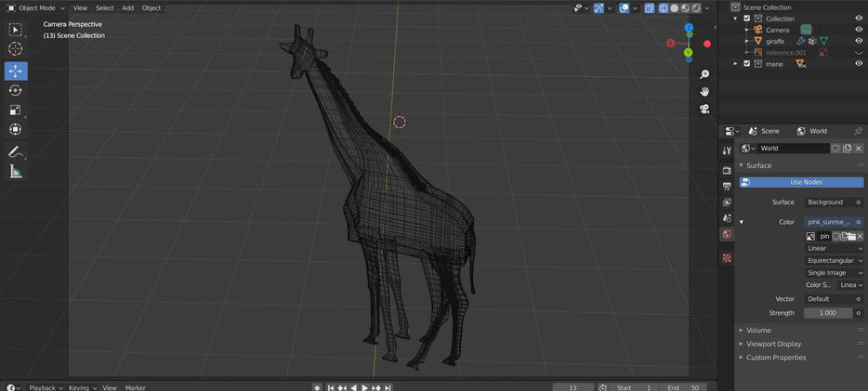Open image file with folder icon
Screen dimensions: 868x391
pyautogui.click(x=852, y=236)
